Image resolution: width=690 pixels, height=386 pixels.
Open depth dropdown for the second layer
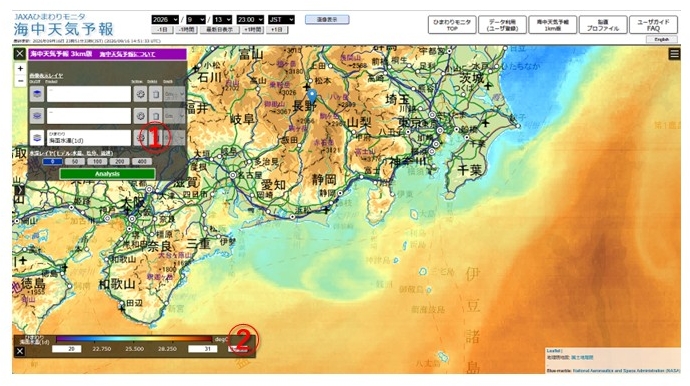pos(174,116)
